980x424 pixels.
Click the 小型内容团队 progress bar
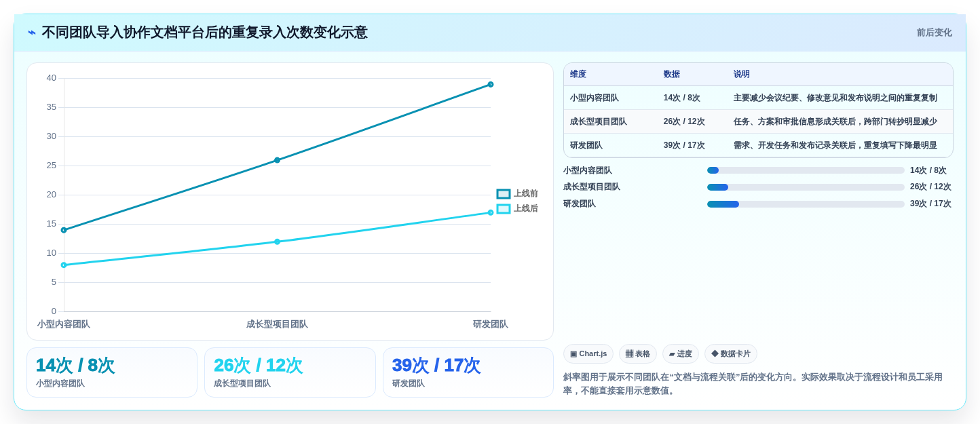point(806,171)
